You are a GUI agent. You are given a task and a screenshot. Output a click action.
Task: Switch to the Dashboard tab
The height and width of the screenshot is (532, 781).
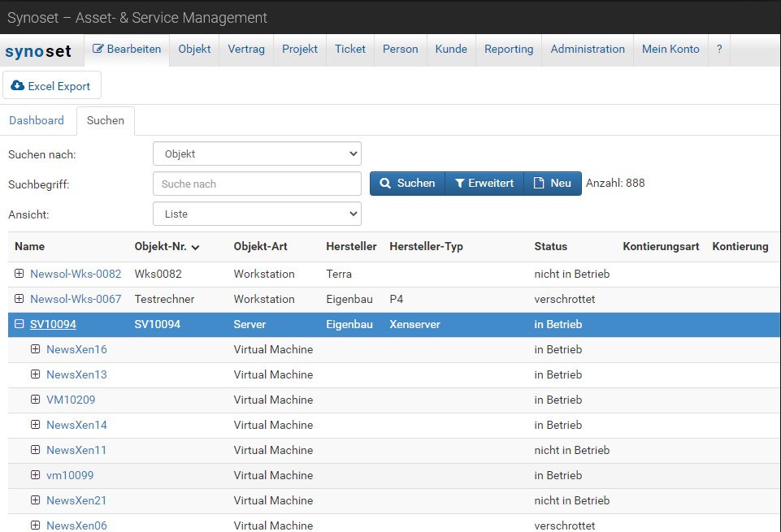pos(37,120)
